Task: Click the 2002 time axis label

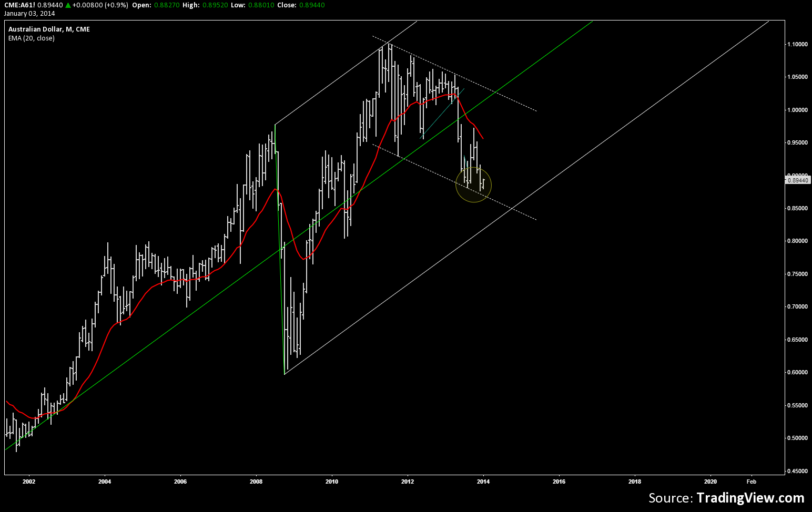Action: (x=29, y=482)
